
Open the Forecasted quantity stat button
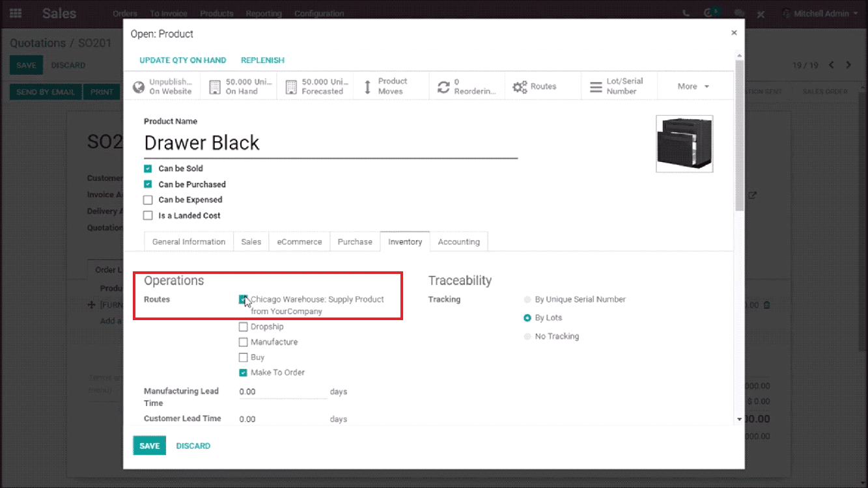tap(315, 87)
